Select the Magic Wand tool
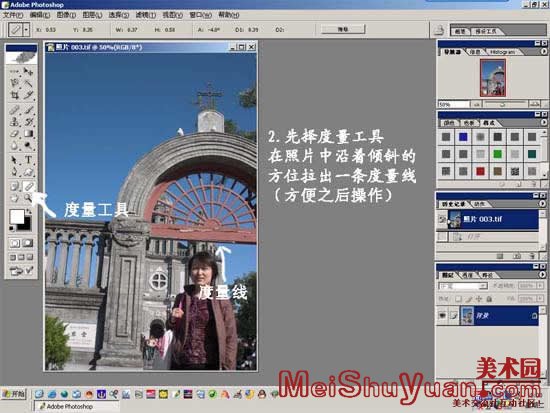The width and height of the screenshot is (550, 413). click(x=28, y=83)
